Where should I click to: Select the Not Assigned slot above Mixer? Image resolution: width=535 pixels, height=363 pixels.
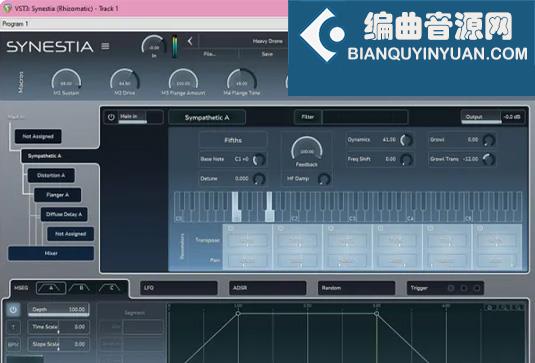pyautogui.click(x=71, y=234)
